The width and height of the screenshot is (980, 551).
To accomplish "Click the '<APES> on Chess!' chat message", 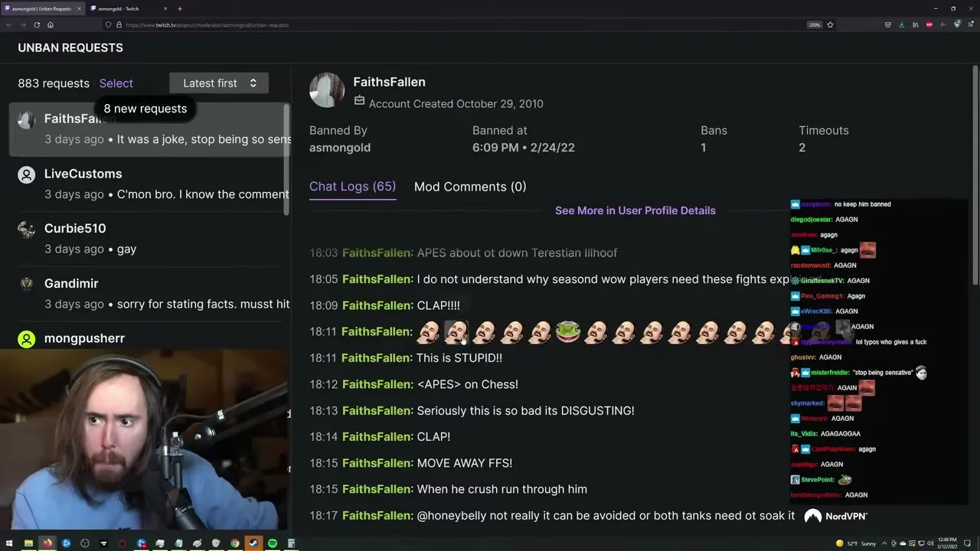I will point(468,384).
